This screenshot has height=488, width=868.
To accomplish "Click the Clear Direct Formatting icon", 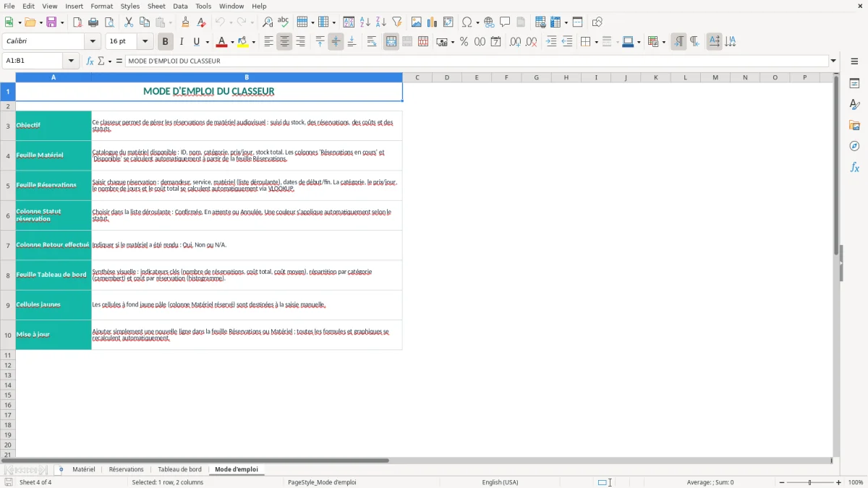I will [x=202, y=22].
